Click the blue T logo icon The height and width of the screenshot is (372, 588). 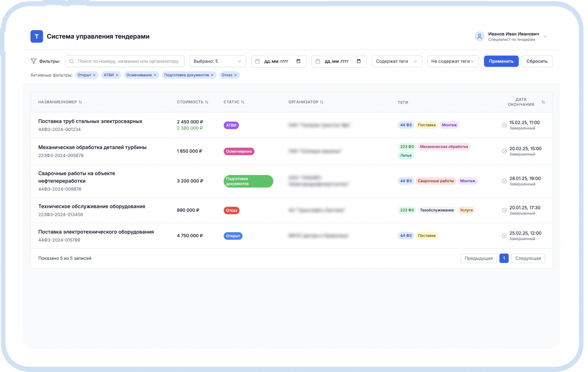tap(36, 36)
